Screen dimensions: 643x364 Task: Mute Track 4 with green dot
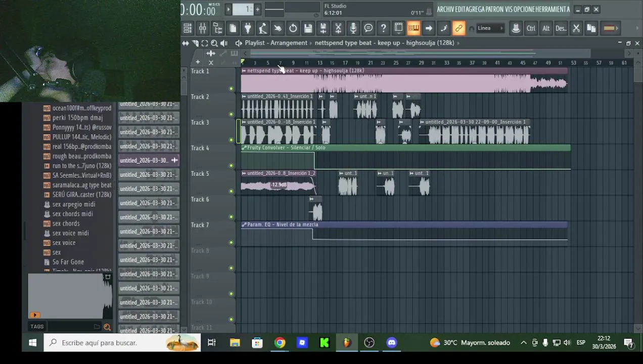coord(231,165)
